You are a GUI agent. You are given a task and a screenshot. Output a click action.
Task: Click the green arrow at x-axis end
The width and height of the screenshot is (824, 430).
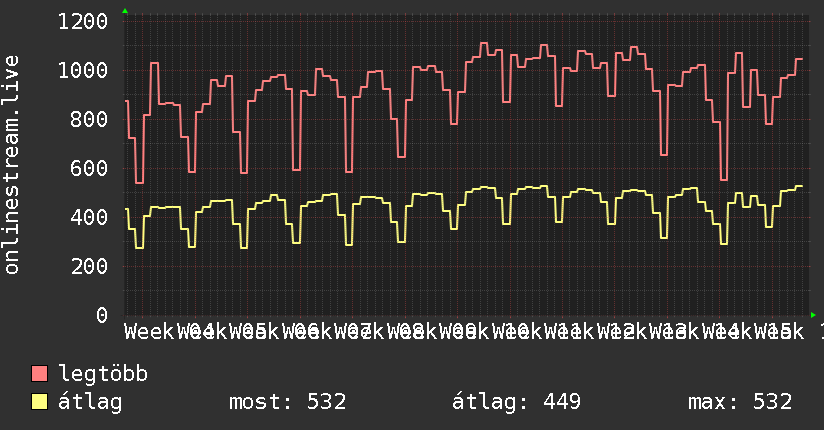[x=813, y=315]
